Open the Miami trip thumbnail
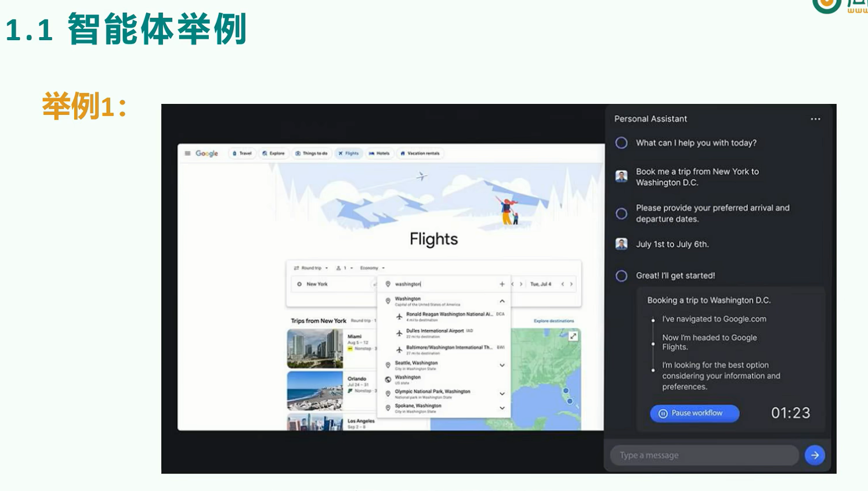 coord(315,349)
